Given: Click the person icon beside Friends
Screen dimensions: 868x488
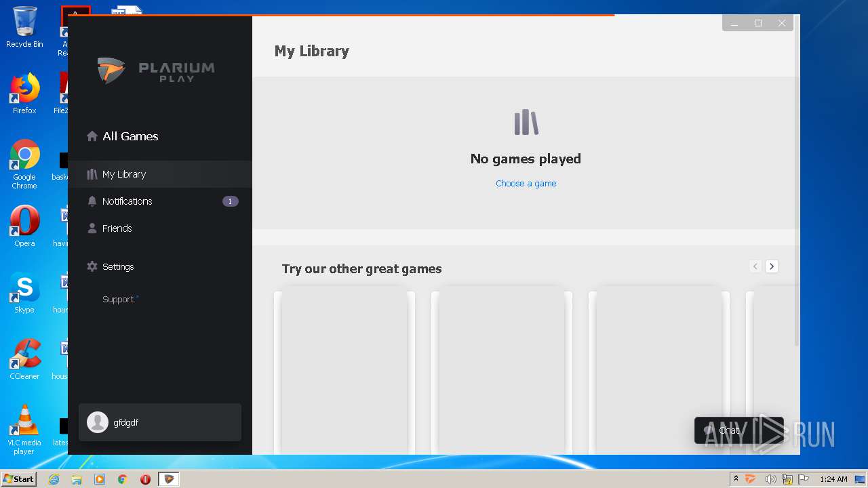Looking at the screenshot, I should point(92,228).
